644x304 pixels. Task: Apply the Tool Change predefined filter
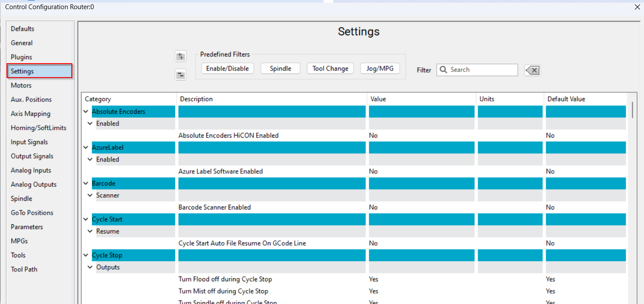coord(330,68)
